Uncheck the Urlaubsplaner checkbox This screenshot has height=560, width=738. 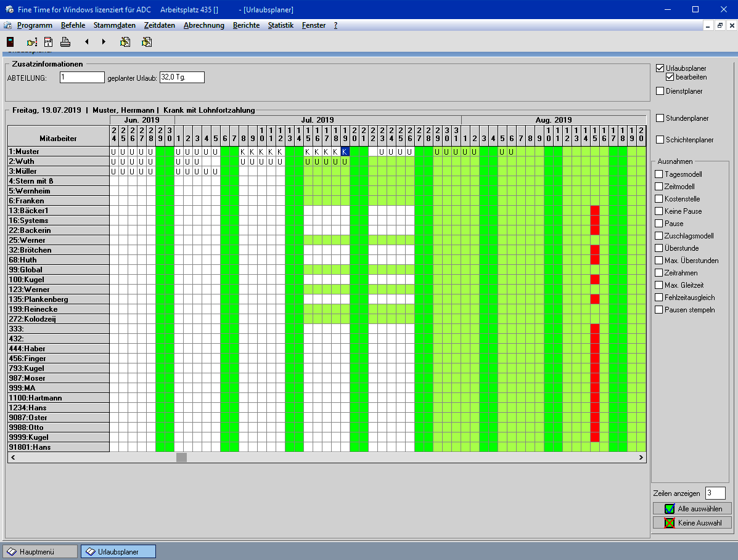[660, 68]
